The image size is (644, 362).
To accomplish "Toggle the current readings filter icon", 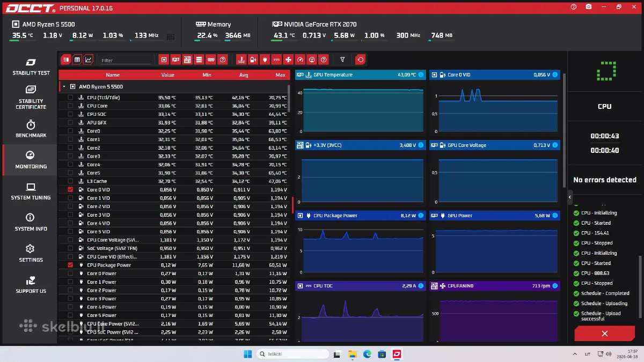I will coord(276,60).
